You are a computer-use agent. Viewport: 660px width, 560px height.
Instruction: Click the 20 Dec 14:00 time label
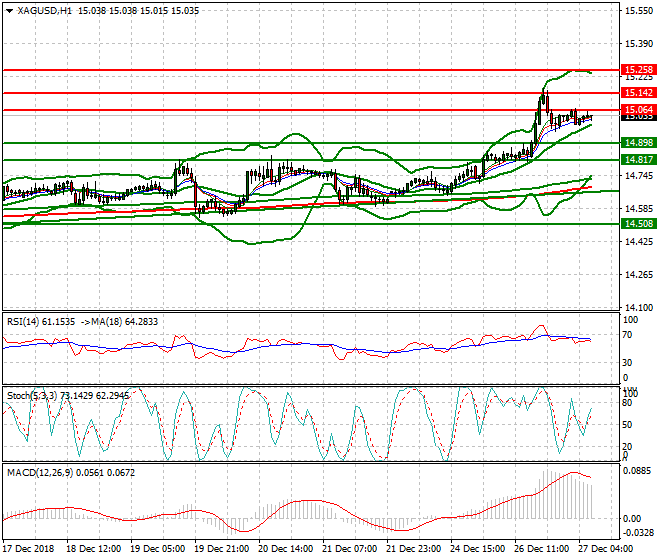(x=285, y=549)
